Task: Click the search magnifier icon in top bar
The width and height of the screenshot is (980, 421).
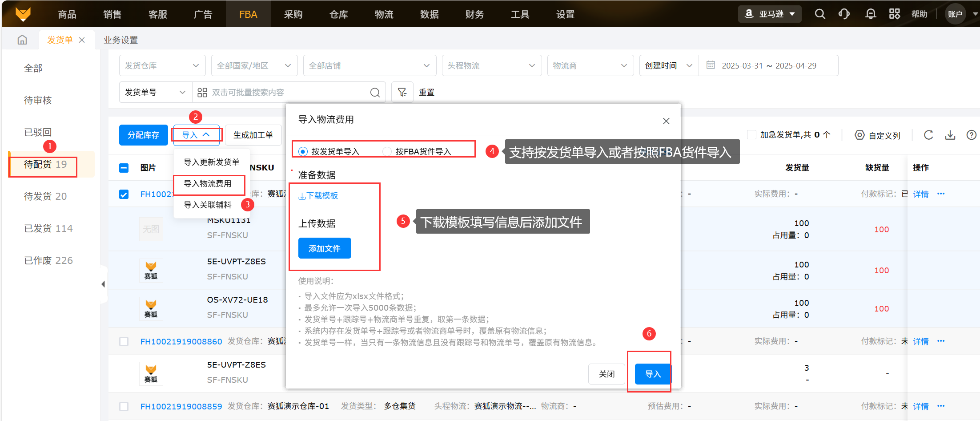Action: coord(819,14)
